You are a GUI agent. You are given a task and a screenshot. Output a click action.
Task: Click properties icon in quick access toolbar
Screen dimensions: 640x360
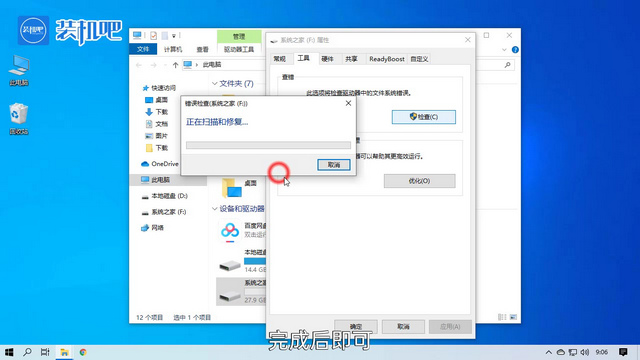153,36
